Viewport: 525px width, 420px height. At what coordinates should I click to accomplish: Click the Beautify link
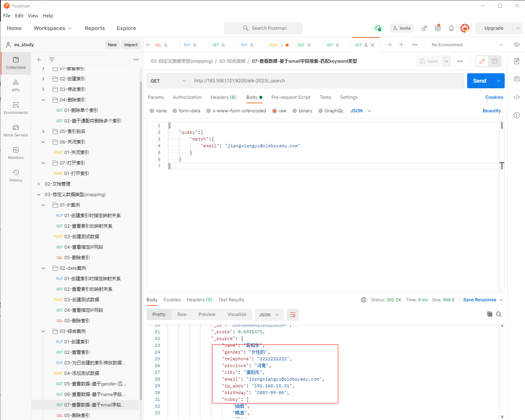[492, 111]
